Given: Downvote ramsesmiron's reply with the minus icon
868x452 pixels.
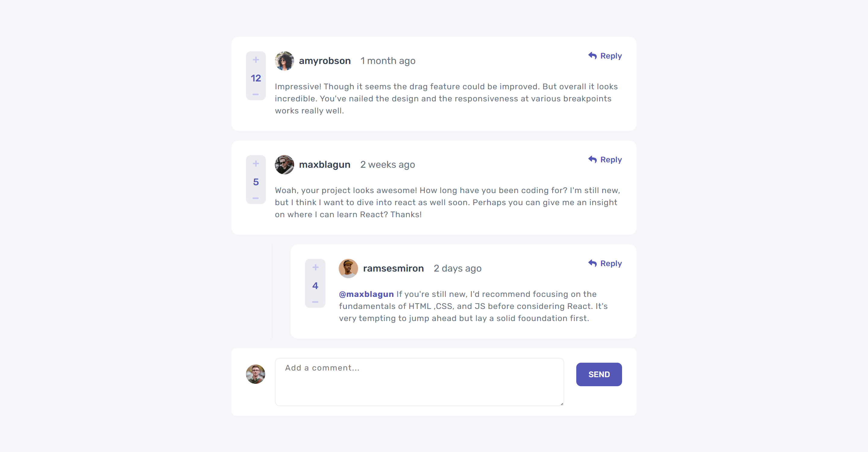Looking at the screenshot, I should [x=315, y=302].
